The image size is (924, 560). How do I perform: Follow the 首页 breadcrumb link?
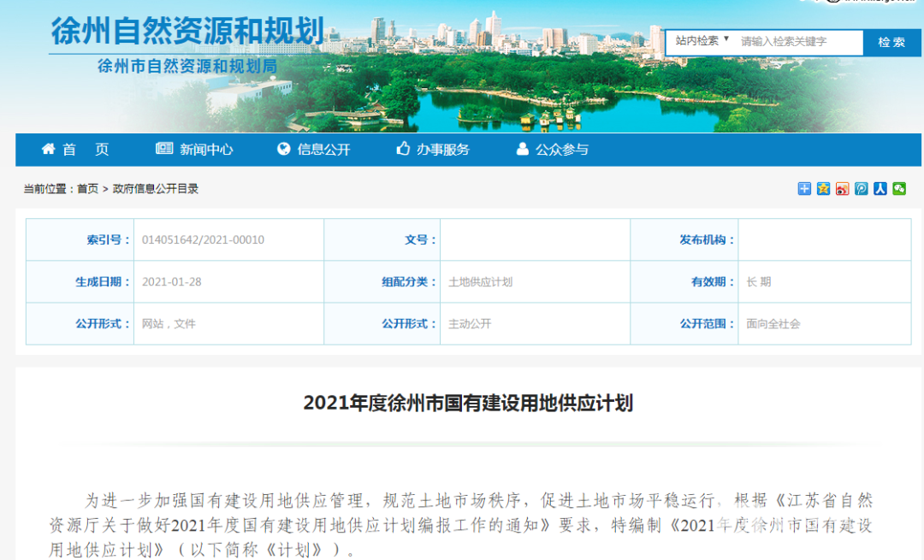tap(87, 189)
